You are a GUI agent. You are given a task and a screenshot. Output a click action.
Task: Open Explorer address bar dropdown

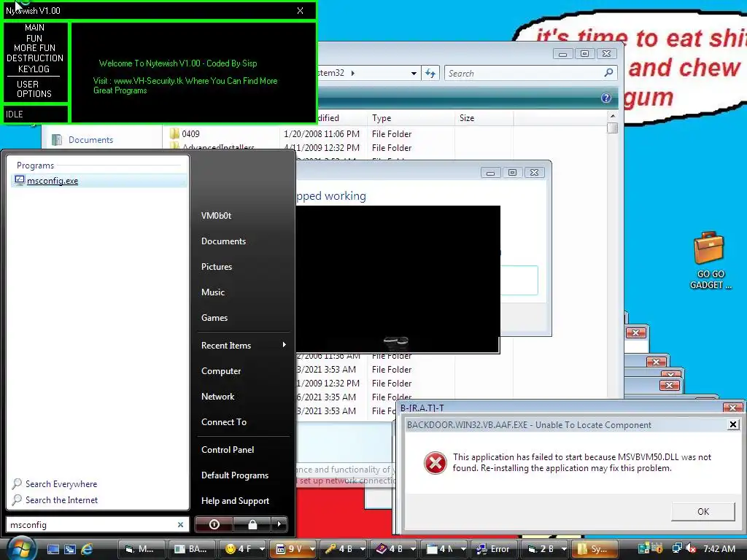tap(414, 74)
